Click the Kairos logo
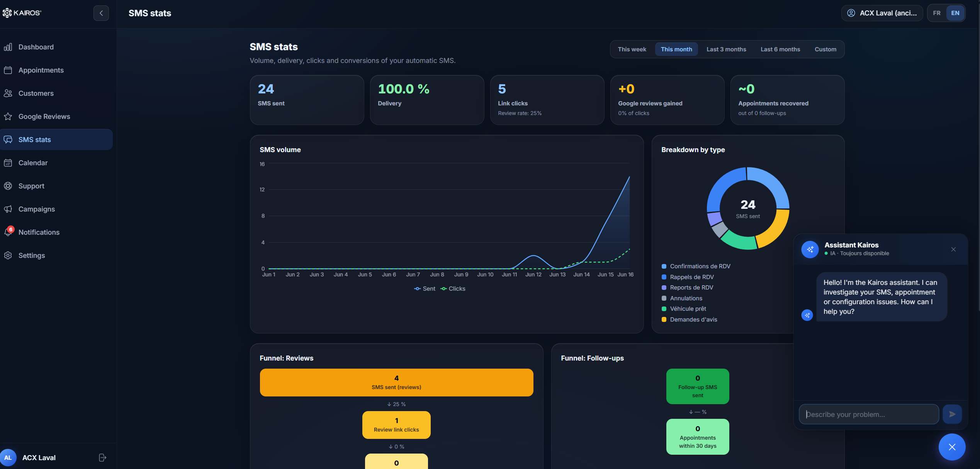The width and height of the screenshot is (980, 469). 22,13
